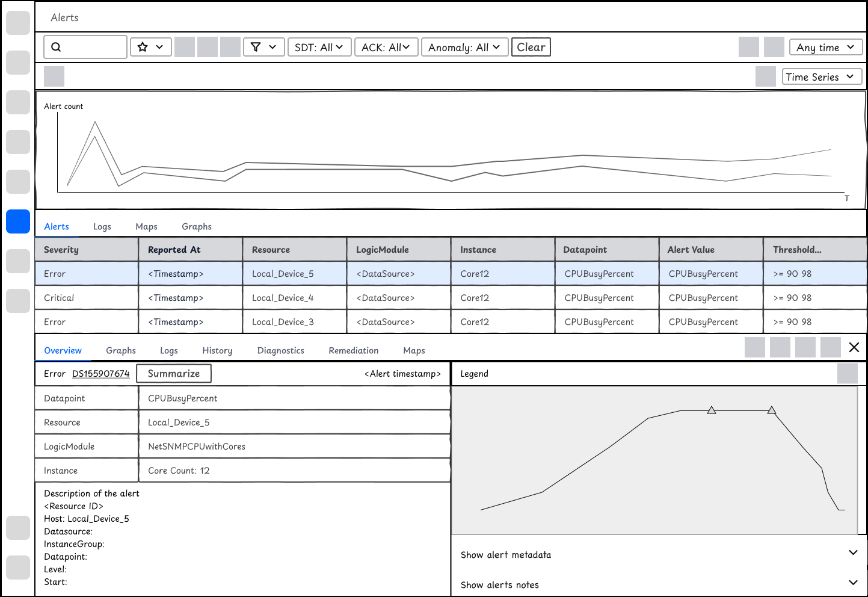Switch to the Alerts tab

click(57, 226)
